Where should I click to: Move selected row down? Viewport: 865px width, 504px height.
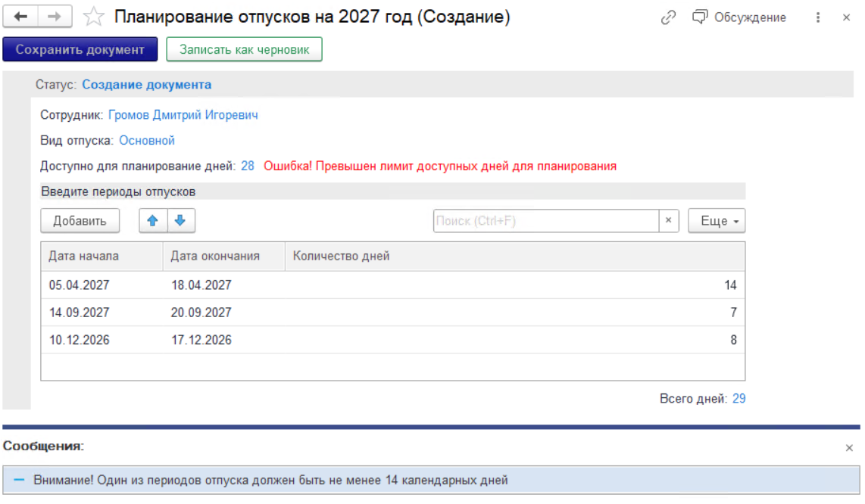(x=180, y=220)
